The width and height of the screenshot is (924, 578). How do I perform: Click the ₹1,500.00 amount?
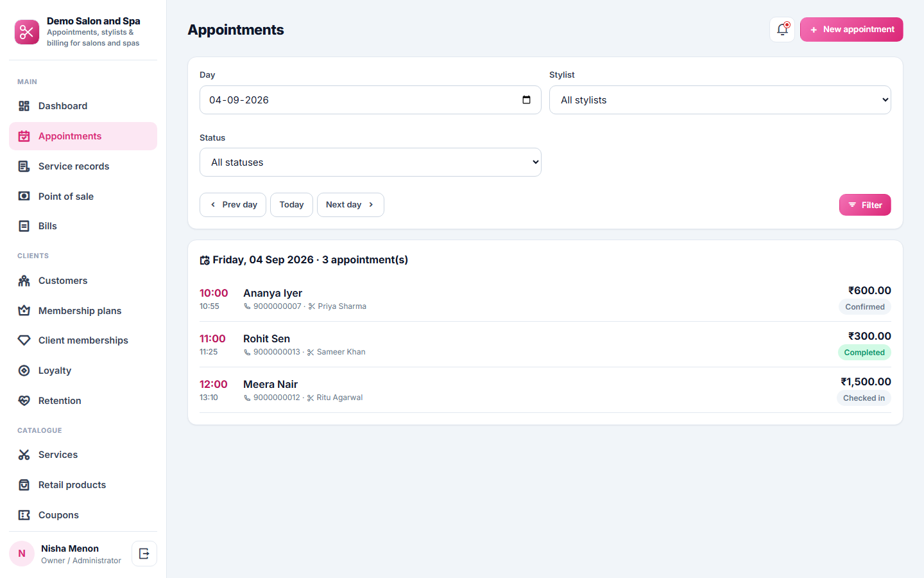tap(866, 381)
